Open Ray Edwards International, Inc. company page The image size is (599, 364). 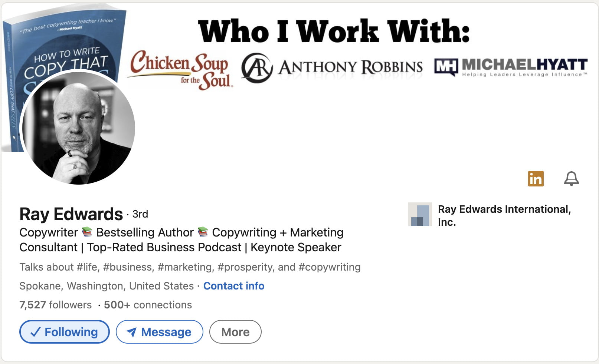(504, 215)
